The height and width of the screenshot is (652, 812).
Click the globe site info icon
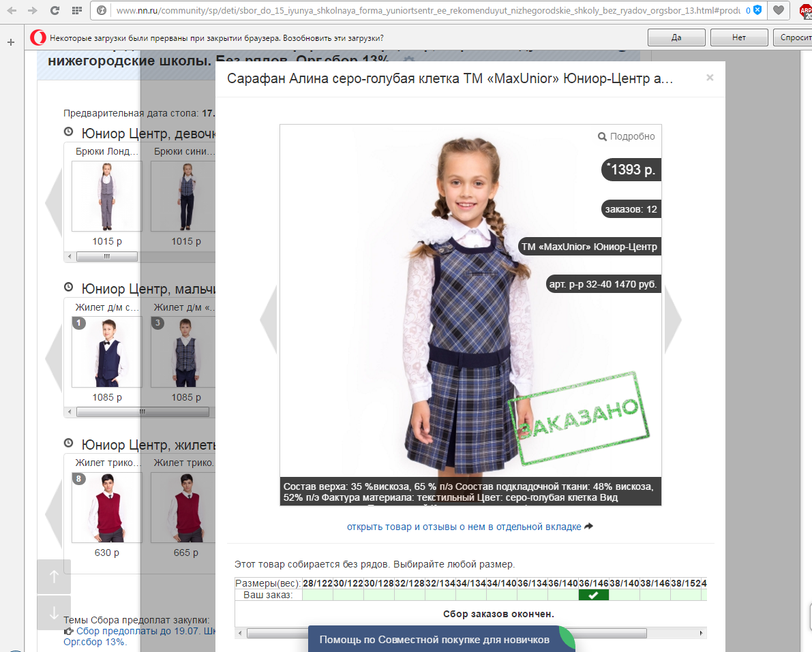point(102,10)
